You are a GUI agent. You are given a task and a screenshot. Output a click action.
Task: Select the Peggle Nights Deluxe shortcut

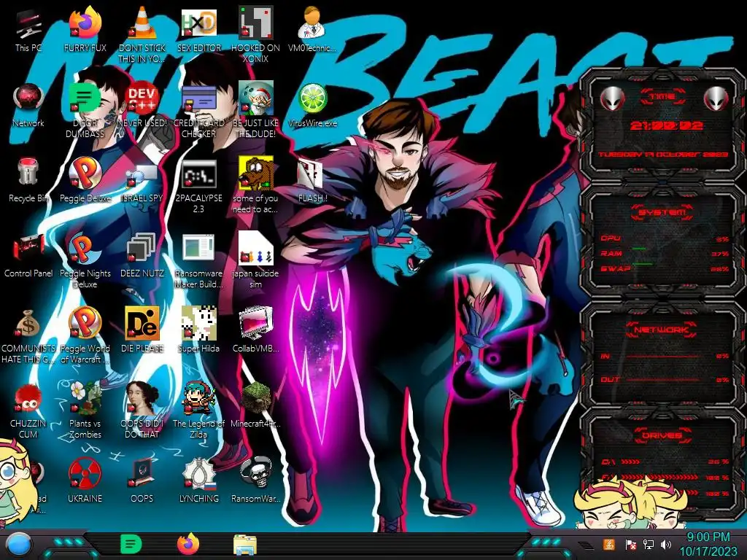coord(85,260)
